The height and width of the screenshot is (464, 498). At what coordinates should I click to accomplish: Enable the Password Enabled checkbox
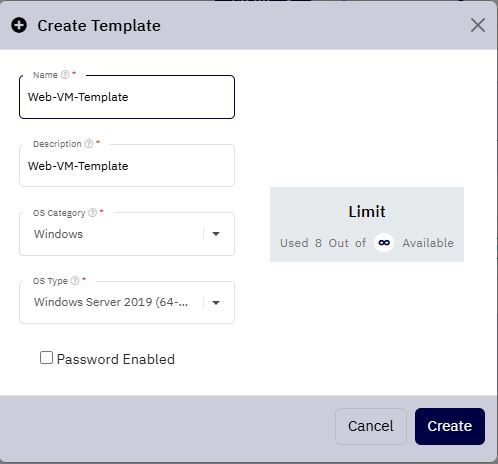tap(46, 358)
